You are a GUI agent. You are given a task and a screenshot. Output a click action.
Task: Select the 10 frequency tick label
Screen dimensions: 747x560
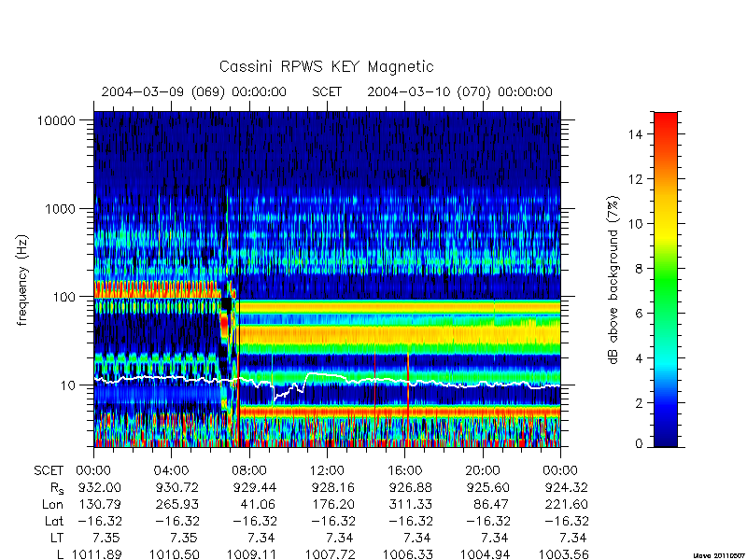pyautogui.click(x=68, y=385)
